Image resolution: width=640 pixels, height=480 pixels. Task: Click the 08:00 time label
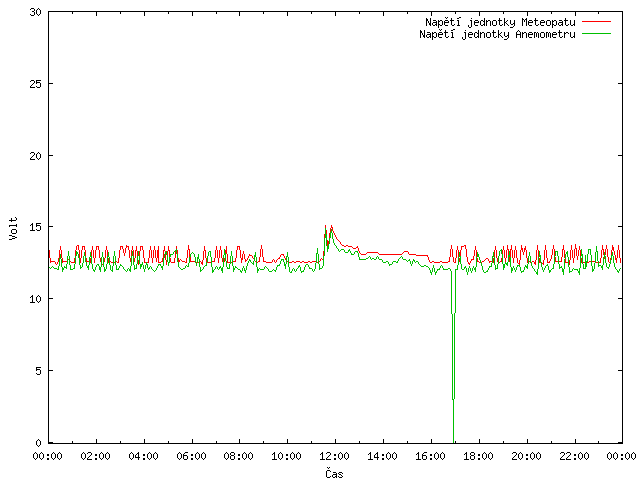pos(239,456)
